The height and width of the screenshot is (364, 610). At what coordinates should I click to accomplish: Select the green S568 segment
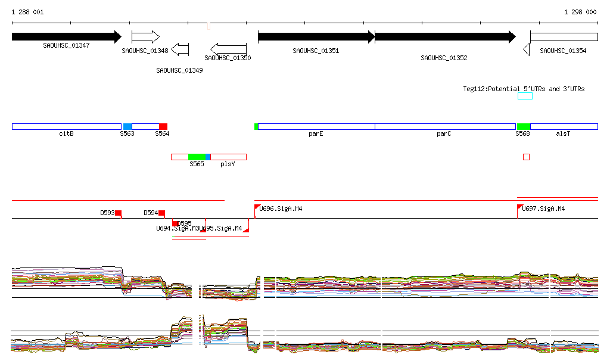click(524, 127)
